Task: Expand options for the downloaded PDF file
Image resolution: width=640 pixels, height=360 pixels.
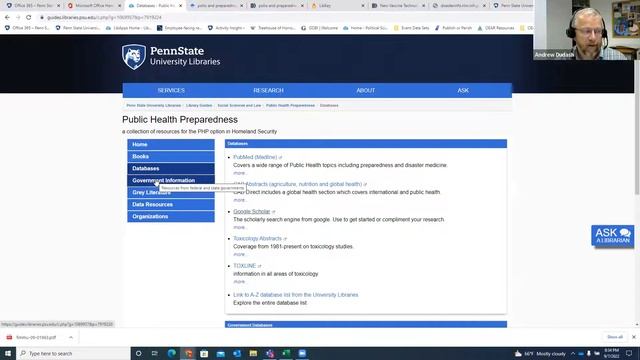Action: click(71, 338)
